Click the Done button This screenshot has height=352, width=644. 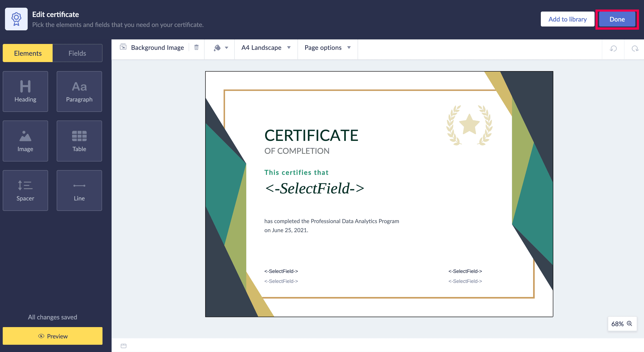(x=617, y=19)
